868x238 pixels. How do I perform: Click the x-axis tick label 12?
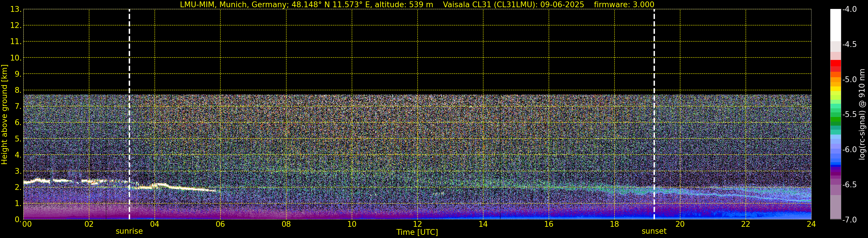pyautogui.click(x=417, y=224)
